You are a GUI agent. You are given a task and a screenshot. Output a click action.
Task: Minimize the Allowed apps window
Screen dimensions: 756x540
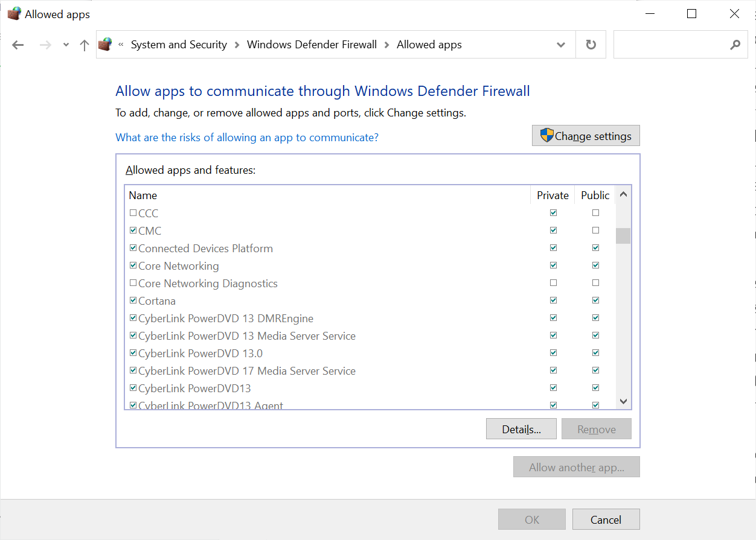650,14
